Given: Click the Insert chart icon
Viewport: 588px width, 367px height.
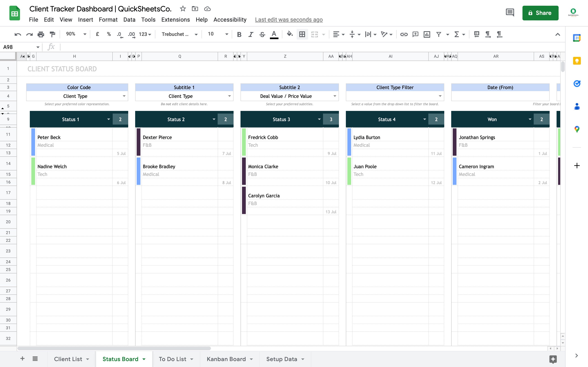Looking at the screenshot, I should (427, 34).
